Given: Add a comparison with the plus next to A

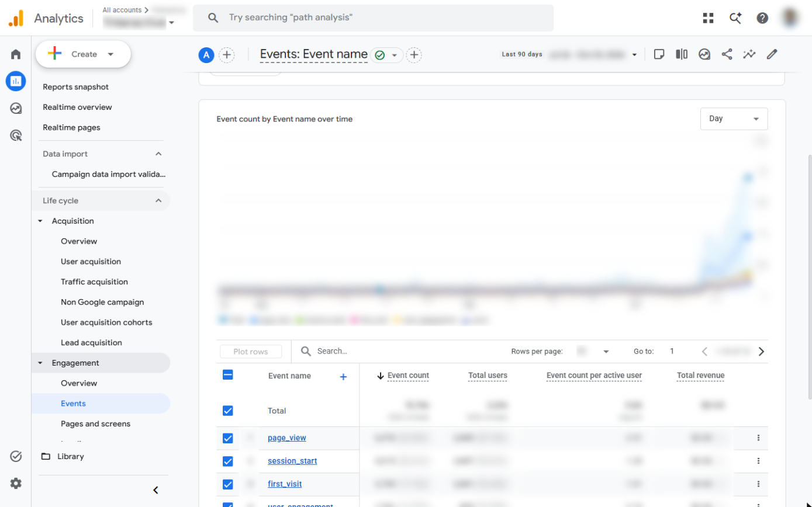Looking at the screenshot, I should [226, 55].
